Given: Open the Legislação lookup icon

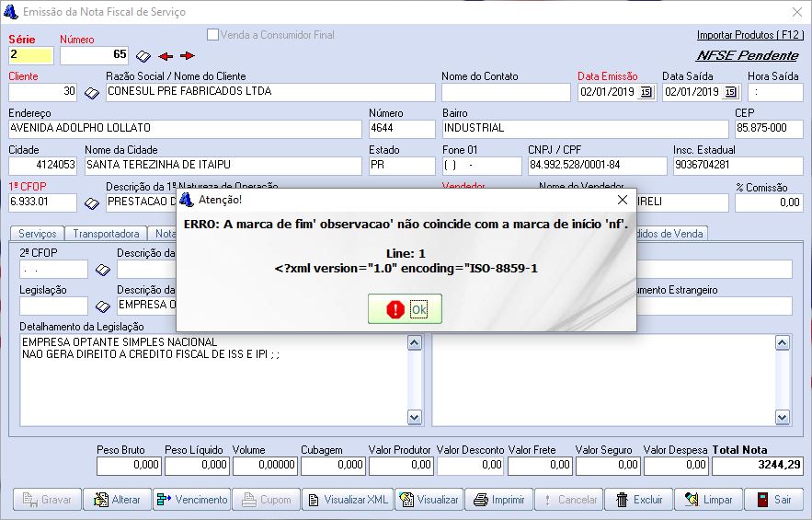Looking at the screenshot, I should click(102, 306).
